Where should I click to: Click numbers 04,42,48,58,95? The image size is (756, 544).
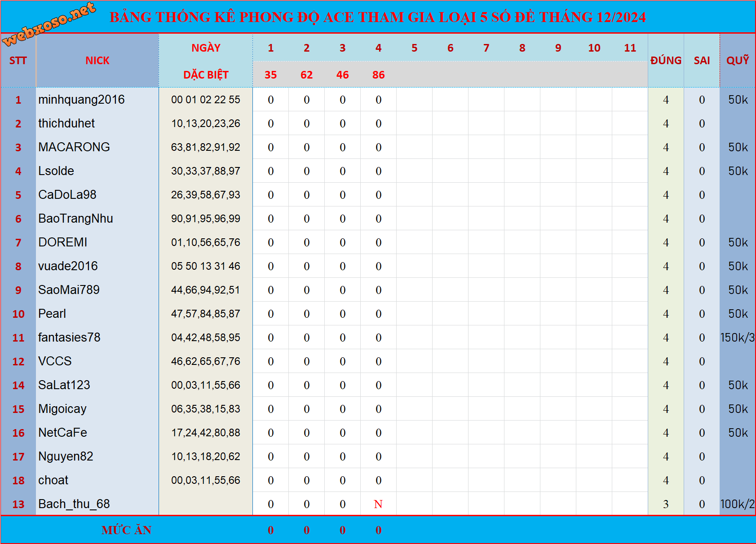click(x=206, y=338)
